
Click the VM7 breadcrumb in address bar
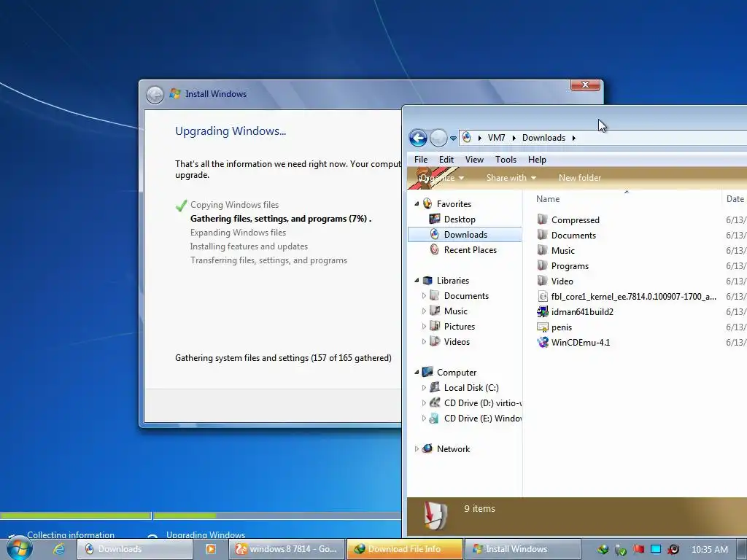click(x=496, y=138)
